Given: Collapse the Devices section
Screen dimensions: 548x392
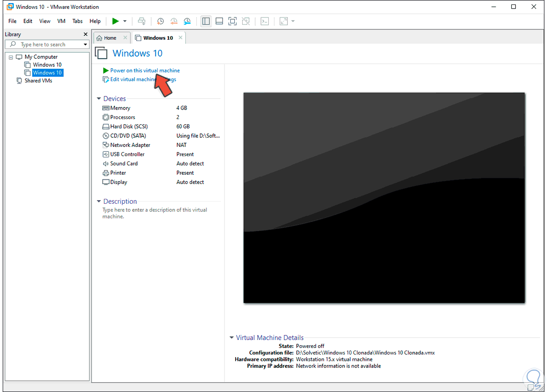Looking at the screenshot, I should [x=99, y=99].
